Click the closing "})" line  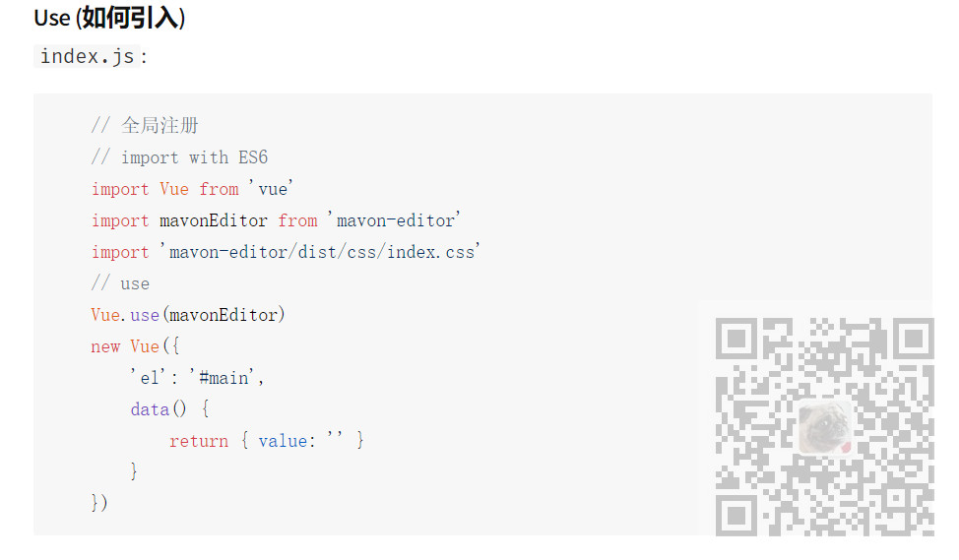click(99, 503)
